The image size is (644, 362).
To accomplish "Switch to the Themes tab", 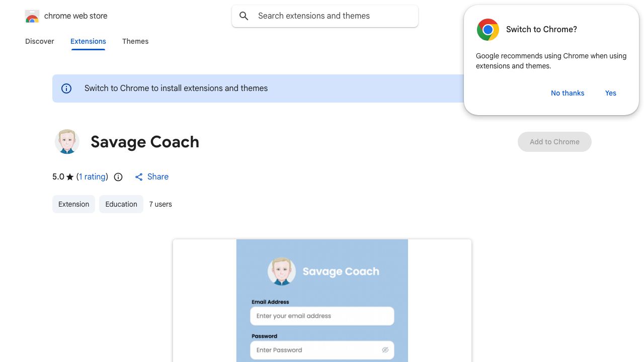I will [135, 41].
